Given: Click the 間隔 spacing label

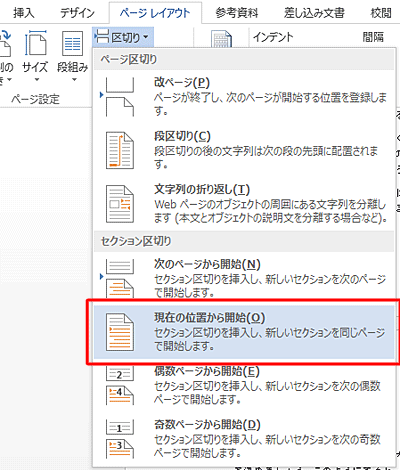Looking at the screenshot, I should coord(373,37).
